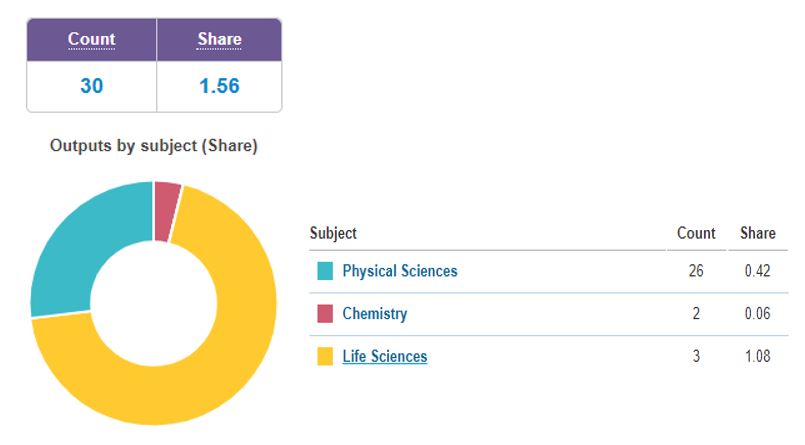Click the table Share column header
This screenshot has width=805, height=445.
click(758, 233)
